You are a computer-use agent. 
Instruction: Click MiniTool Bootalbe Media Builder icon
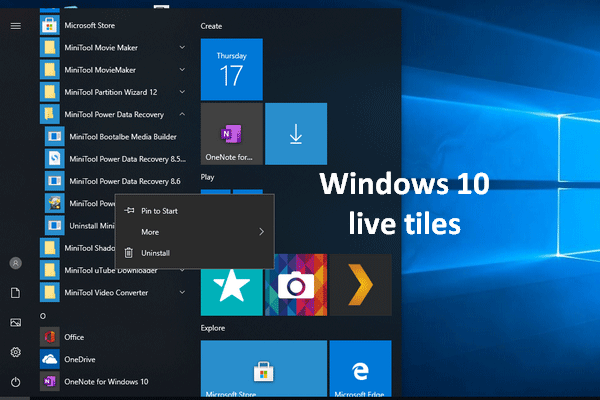[x=55, y=137]
